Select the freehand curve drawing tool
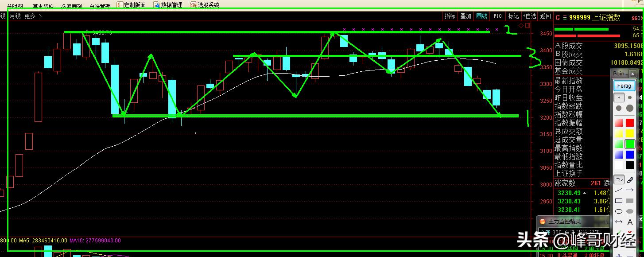This screenshot has height=257, width=644. 619,180
